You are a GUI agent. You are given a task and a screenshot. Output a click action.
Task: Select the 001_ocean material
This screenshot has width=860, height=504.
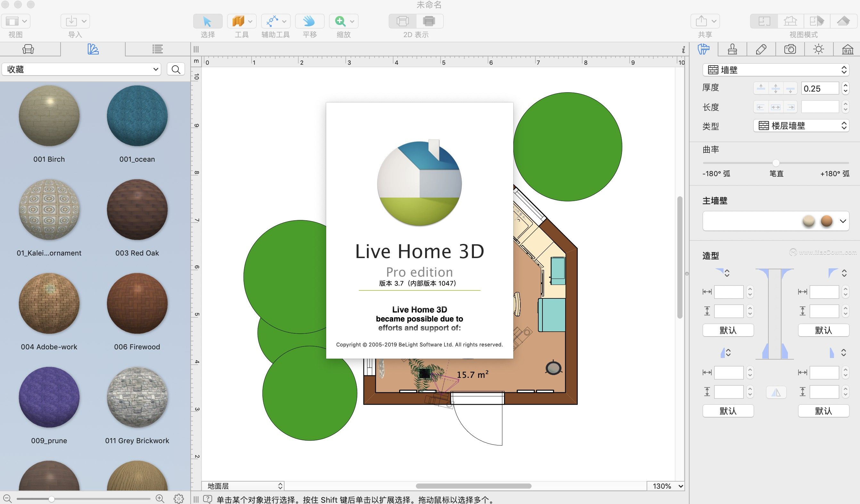(x=137, y=116)
